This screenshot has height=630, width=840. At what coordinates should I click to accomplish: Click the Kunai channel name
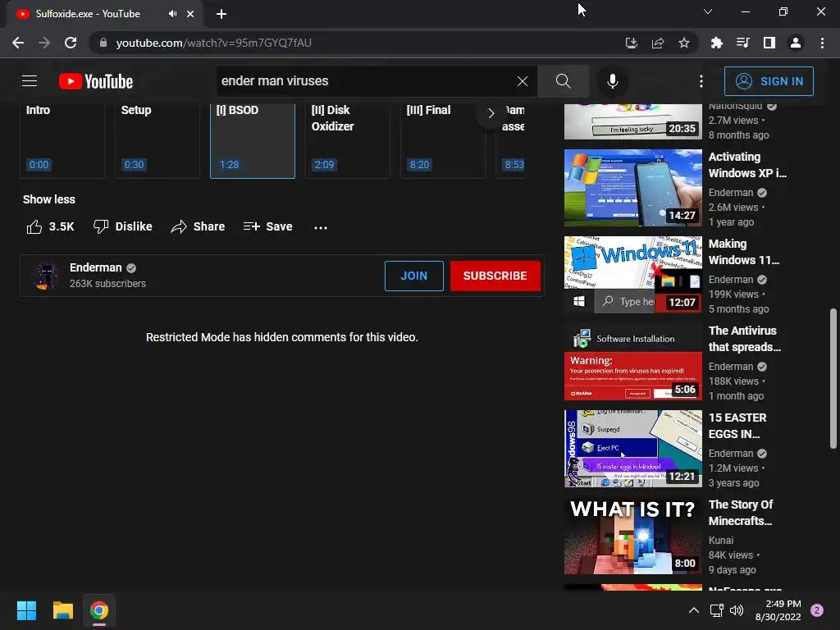click(x=720, y=540)
